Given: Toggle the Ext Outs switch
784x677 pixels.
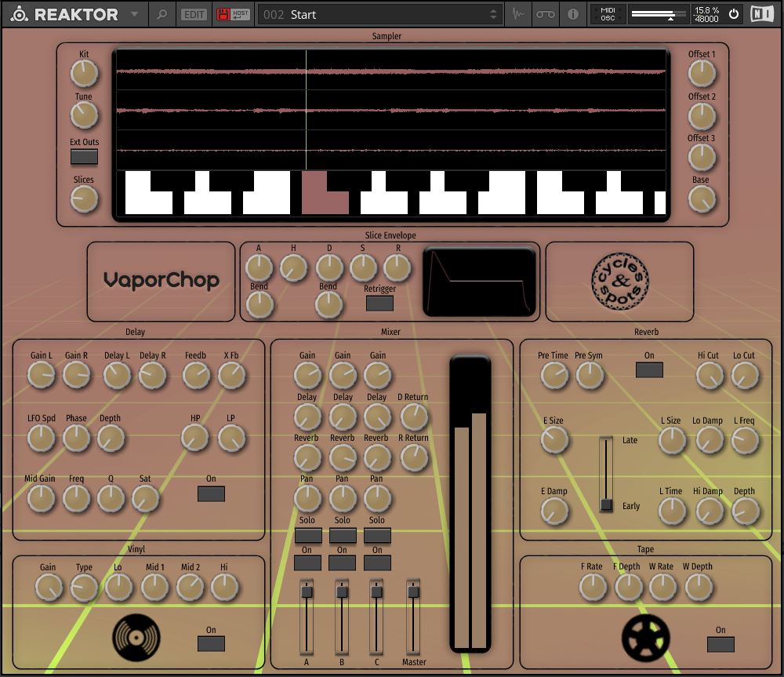Looking at the screenshot, I should [84, 156].
